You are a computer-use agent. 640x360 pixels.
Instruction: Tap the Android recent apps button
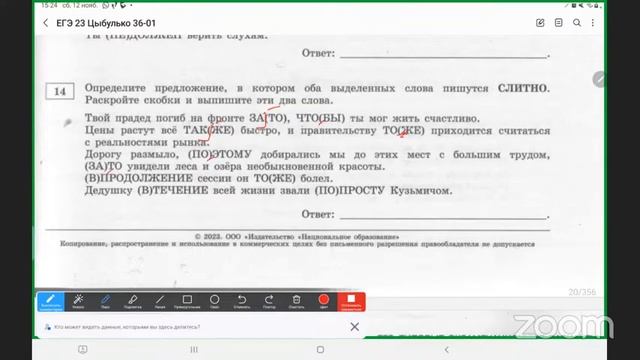tap(194, 349)
